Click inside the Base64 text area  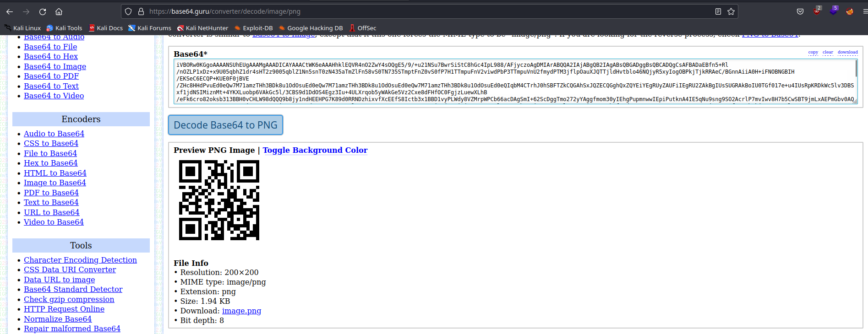[x=504, y=81]
